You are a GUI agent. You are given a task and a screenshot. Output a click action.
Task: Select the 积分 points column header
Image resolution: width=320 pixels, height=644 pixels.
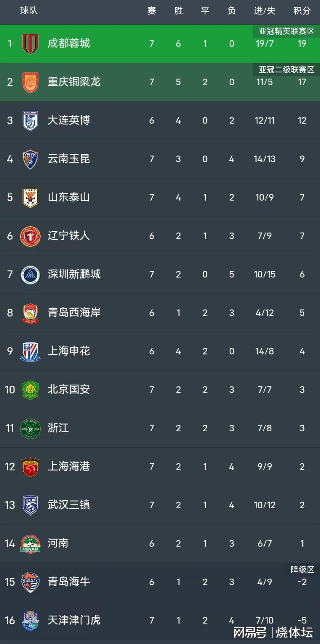[x=302, y=11]
